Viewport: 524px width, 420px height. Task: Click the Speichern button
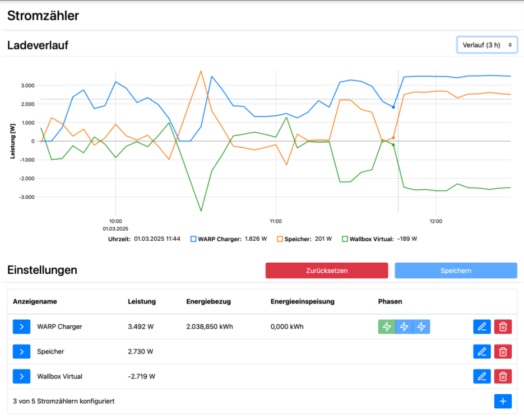[x=456, y=270]
